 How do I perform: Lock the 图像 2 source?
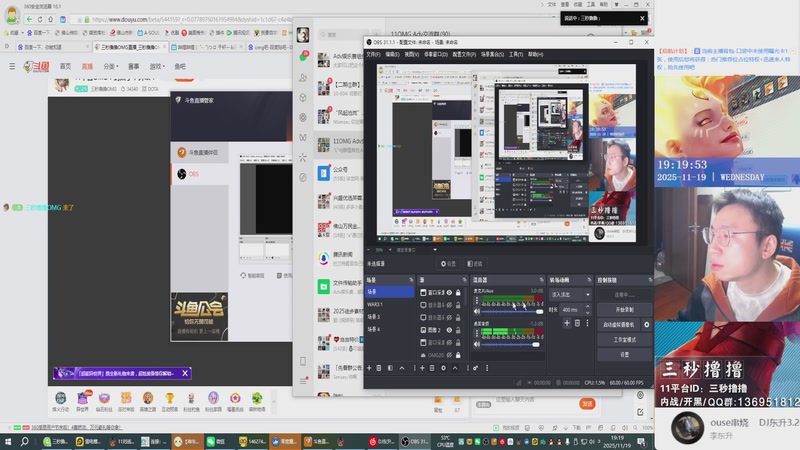pyautogui.click(x=458, y=330)
